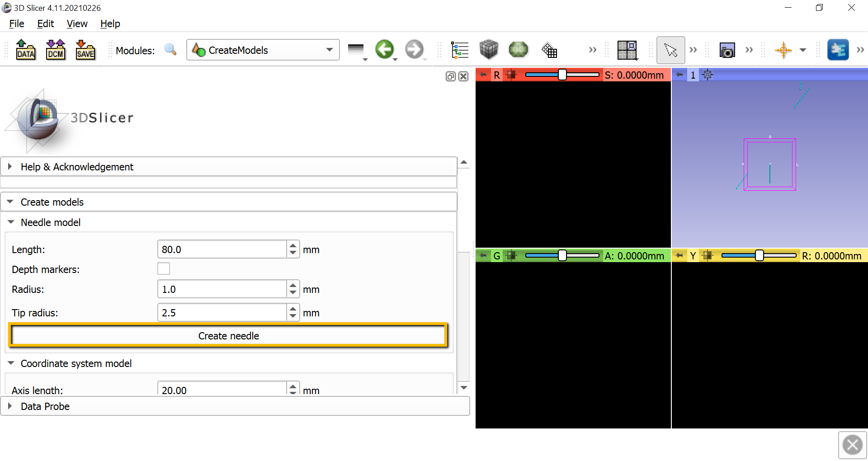The width and height of the screenshot is (868, 461).
Task: Expand Help & Acknowledgement section
Action: click(229, 167)
